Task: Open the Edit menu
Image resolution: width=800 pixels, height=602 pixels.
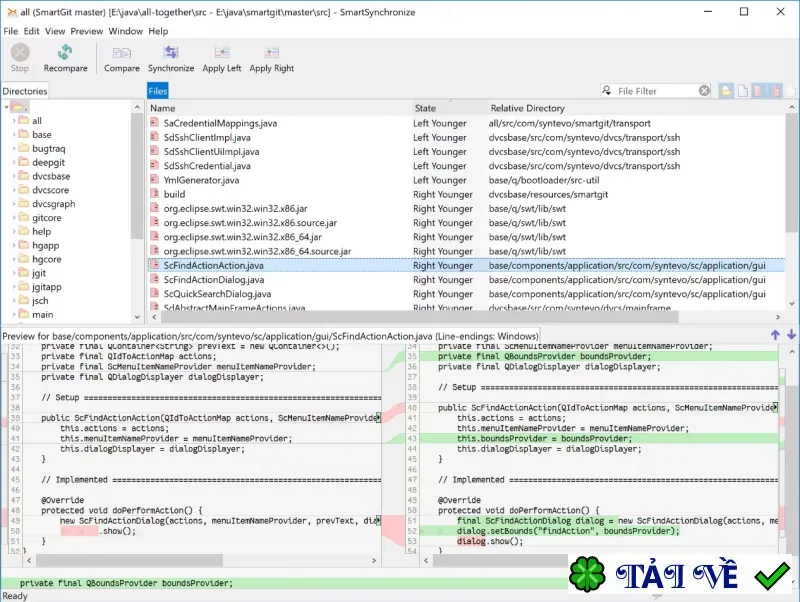Action: pyautogui.click(x=31, y=31)
